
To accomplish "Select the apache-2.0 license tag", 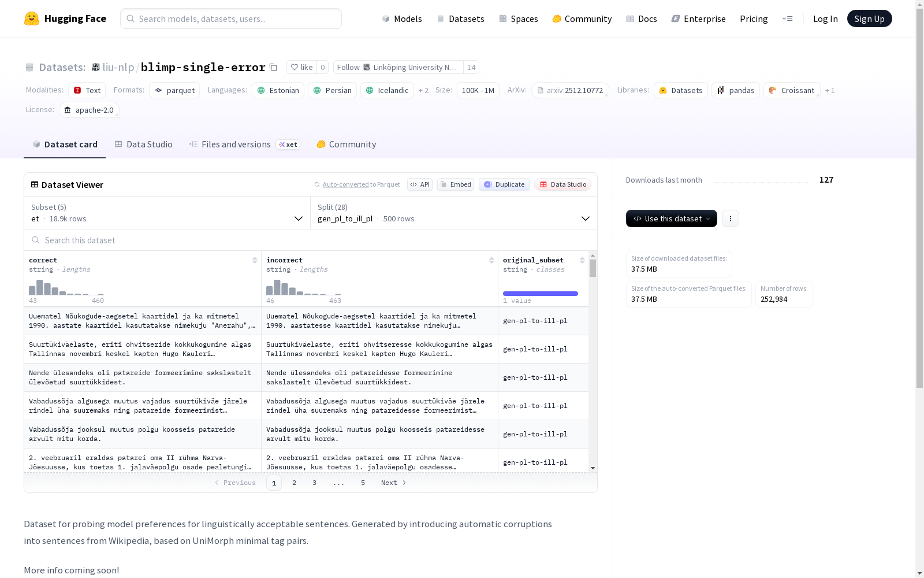I will [x=89, y=110].
